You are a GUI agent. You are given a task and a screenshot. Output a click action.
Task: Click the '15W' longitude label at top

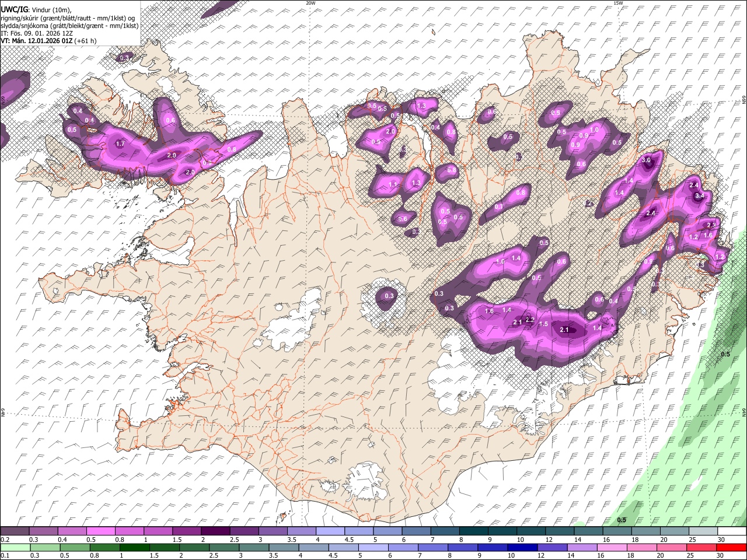click(x=618, y=3)
